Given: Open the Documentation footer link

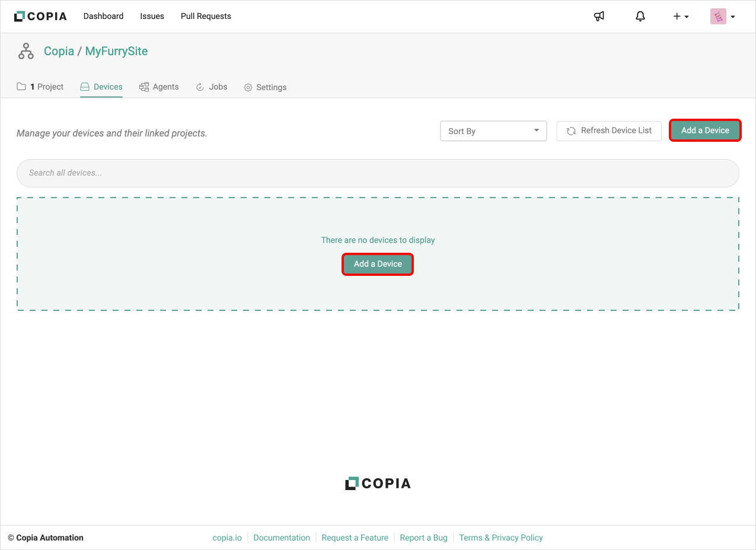Looking at the screenshot, I should click(x=282, y=538).
